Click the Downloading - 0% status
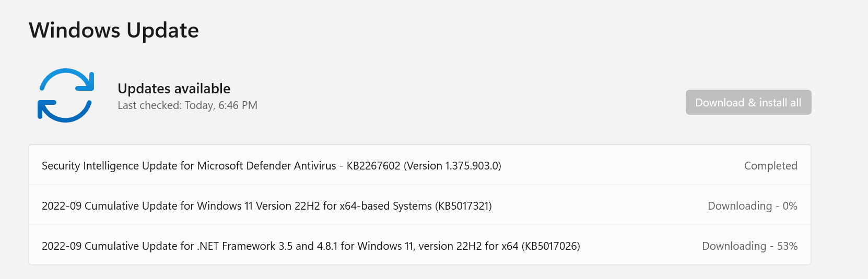 [x=753, y=206]
